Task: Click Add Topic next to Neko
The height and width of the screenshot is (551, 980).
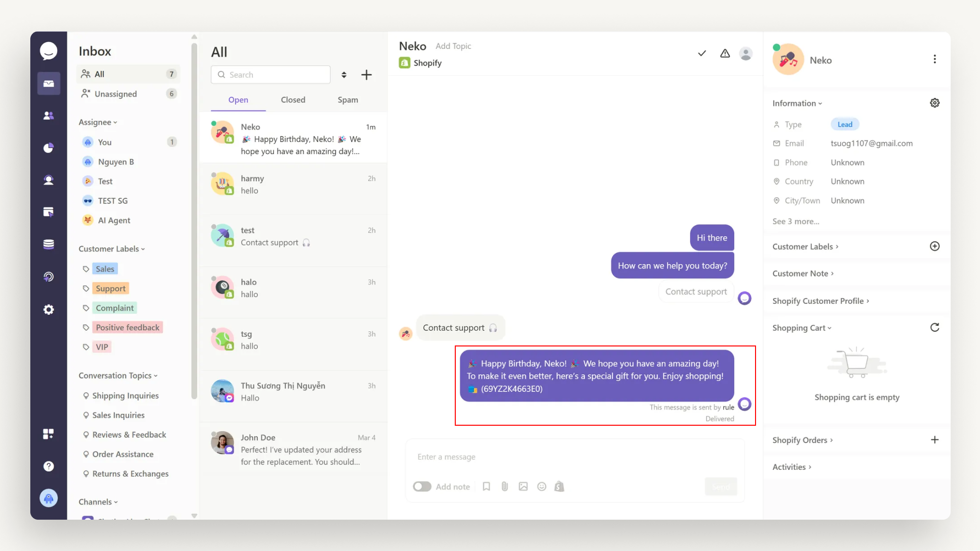Action: coord(453,46)
